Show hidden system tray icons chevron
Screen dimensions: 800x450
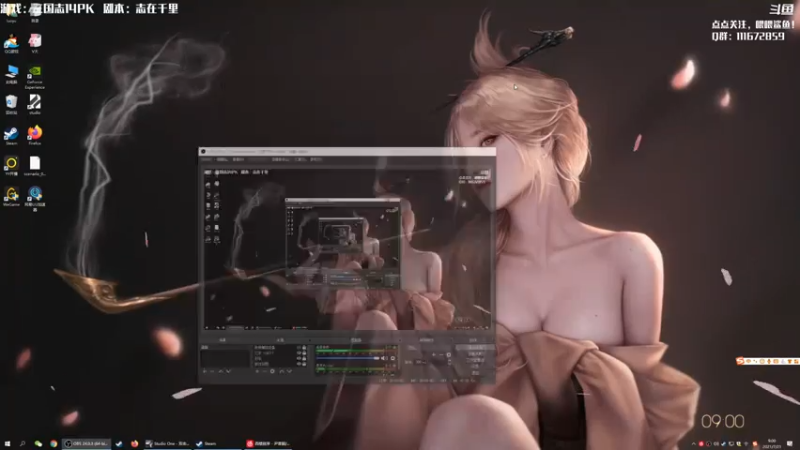pyautogui.click(x=693, y=444)
